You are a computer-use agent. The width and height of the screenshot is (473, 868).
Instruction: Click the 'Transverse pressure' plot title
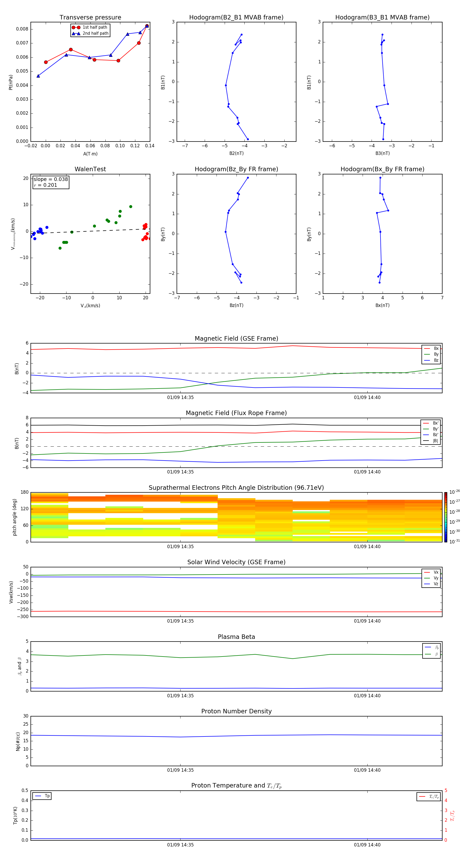[90, 17]
